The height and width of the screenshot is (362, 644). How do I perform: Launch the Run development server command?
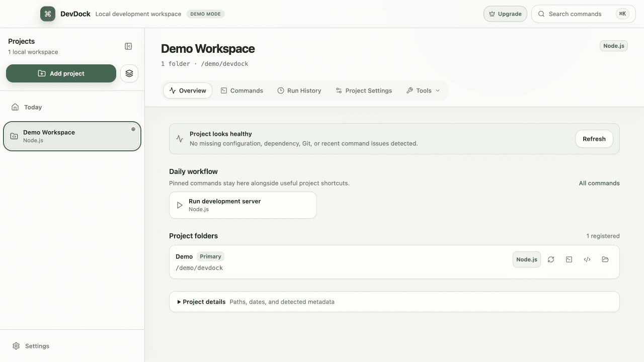(x=243, y=205)
